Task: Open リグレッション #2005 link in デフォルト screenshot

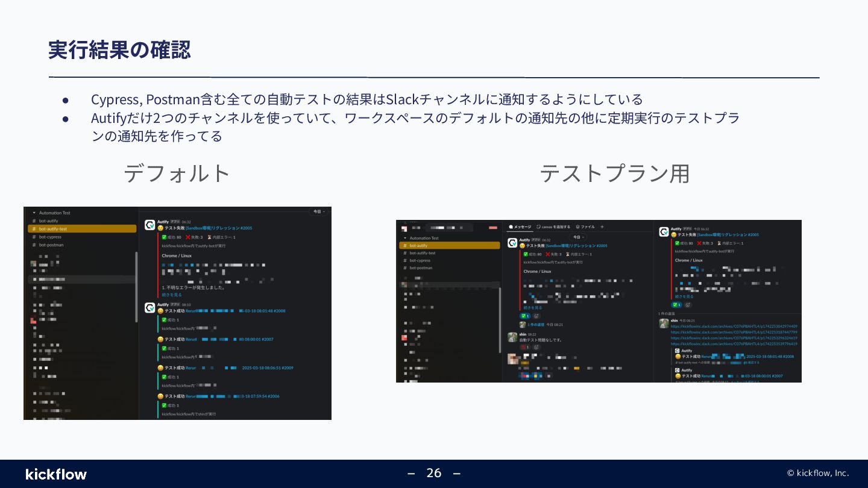Action: coord(219,228)
